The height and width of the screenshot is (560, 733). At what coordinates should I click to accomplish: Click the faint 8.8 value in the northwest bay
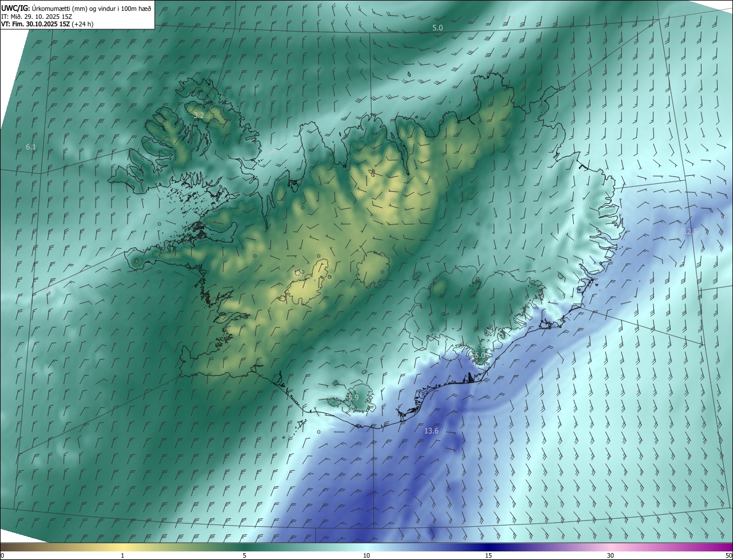point(272,151)
